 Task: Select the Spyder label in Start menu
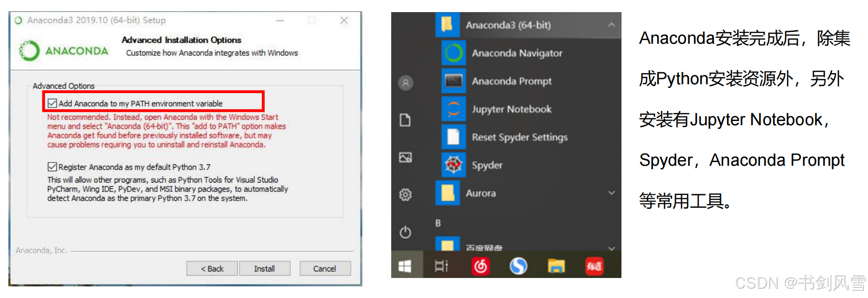coord(487,165)
